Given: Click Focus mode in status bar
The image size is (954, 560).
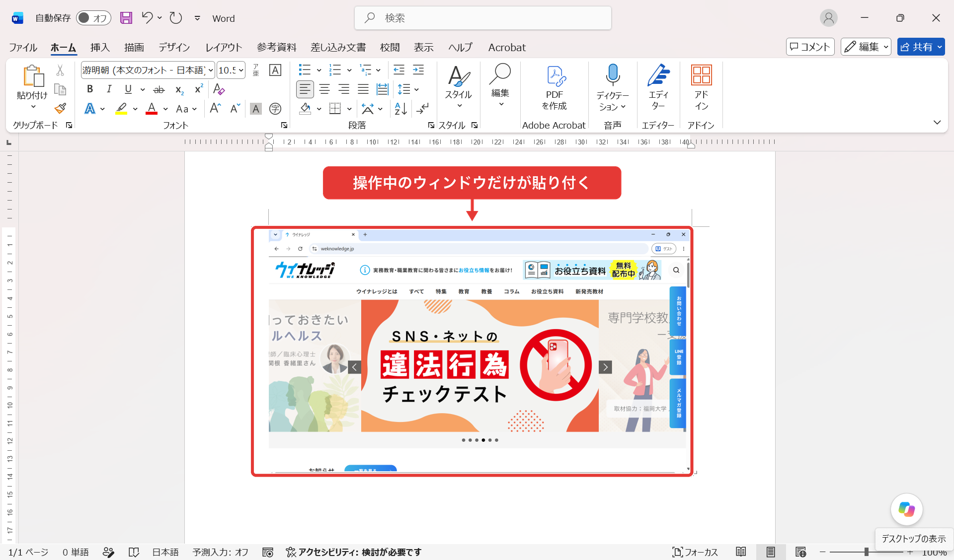Looking at the screenshot, I should coord(695,552).
